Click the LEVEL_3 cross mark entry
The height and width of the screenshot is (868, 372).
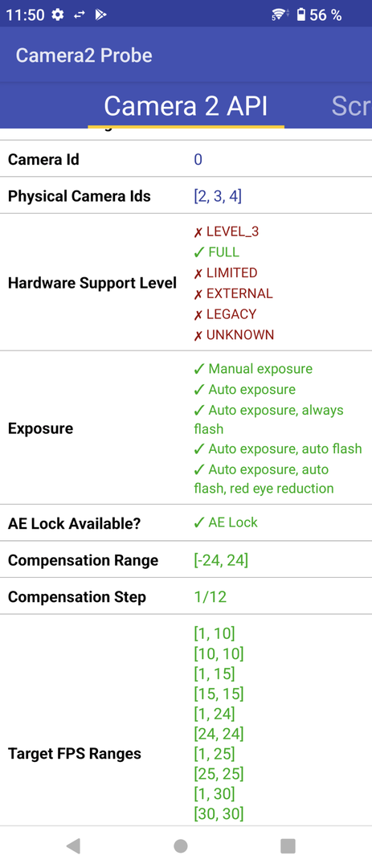pyautogui.click(x=226, y=232)
